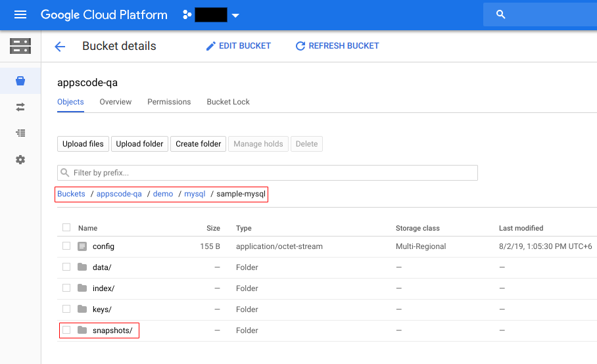This screenshot has height=364, width=597.
Task: Click the Create folder button
Action: pos(198,144)
